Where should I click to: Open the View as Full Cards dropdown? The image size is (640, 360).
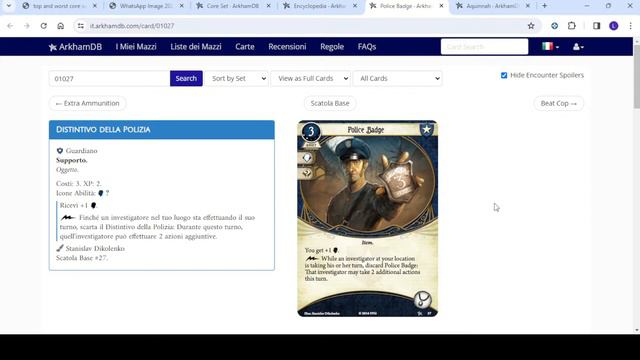(x=311, y=78)
